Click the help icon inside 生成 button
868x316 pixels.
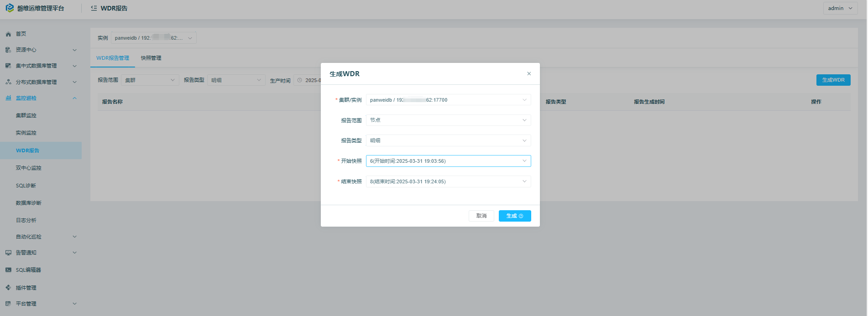(521, 216)
